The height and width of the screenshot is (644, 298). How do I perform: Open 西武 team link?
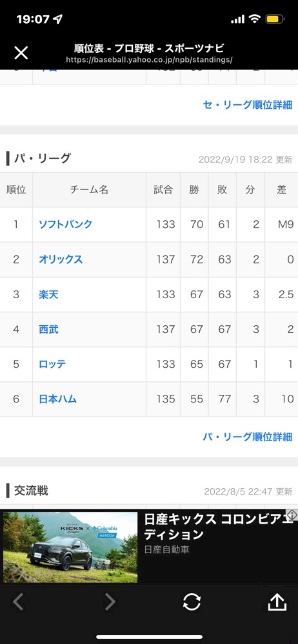coord(48,329)
